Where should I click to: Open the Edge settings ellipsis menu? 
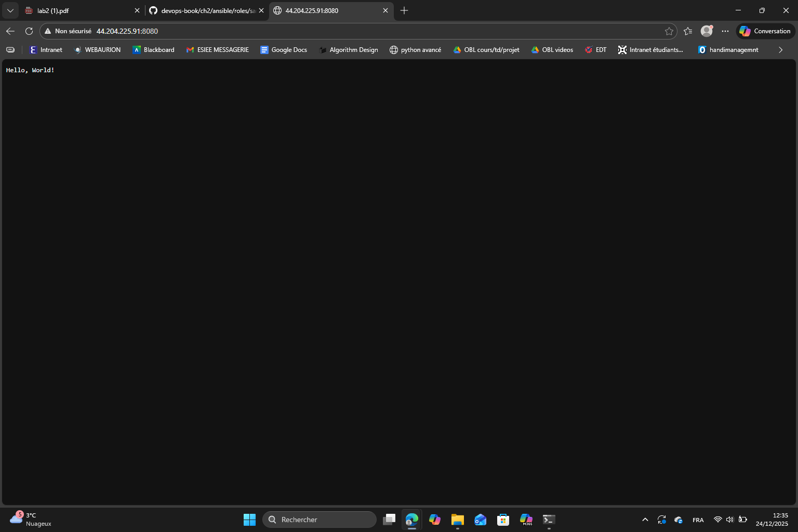tap(725, 31)
